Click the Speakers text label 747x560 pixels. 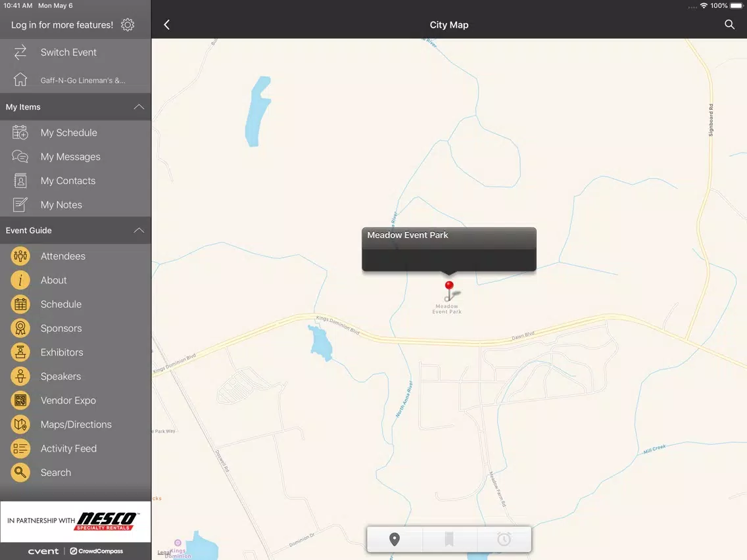[60, 377]
